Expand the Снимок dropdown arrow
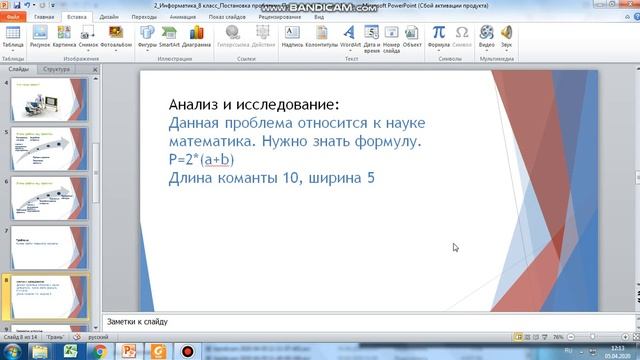The image size is (640, 360). click(88, 51)
